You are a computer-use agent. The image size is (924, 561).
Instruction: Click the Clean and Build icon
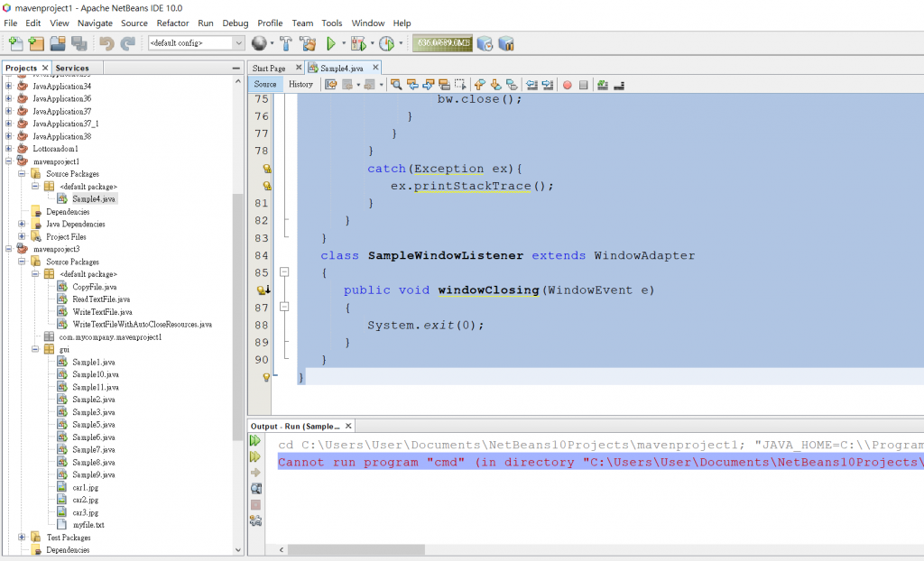[308, 43]
